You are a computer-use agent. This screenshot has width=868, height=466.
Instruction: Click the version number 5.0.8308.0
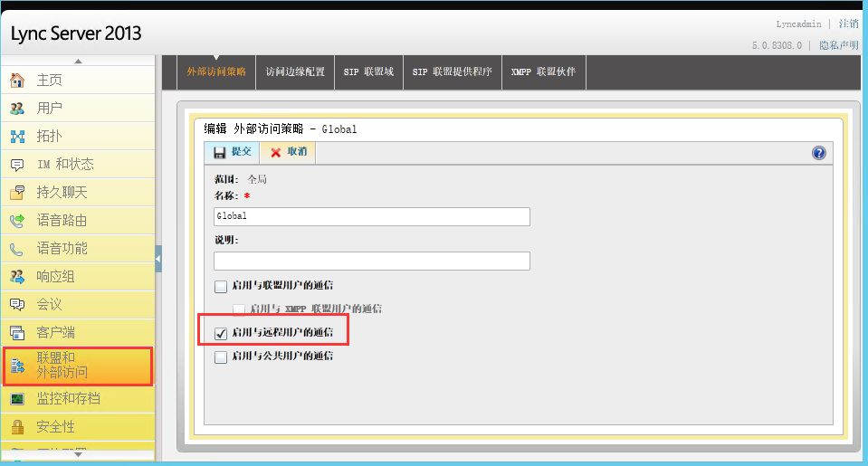point(777,45)
